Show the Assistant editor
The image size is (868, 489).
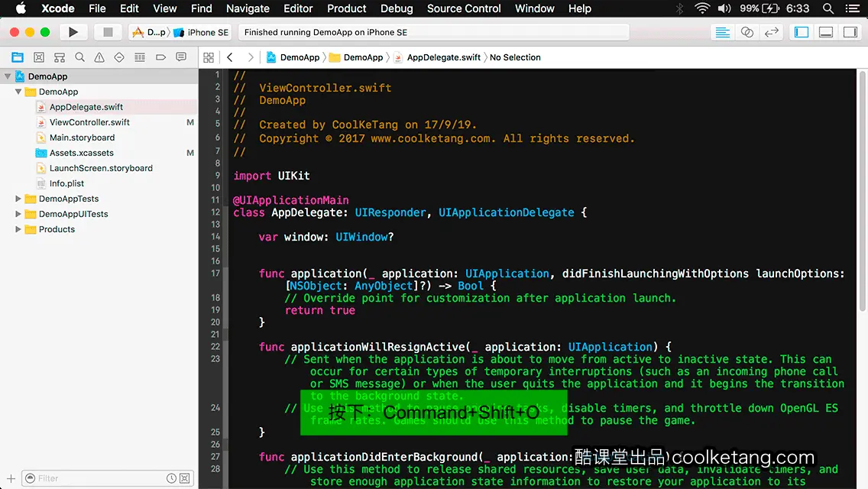coord(747,32)
